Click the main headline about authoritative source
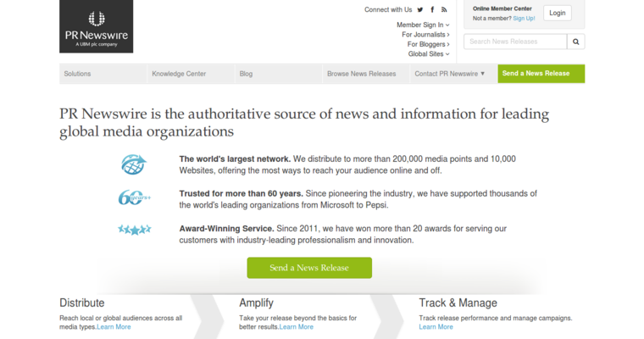 pyautogui.click(x=304, y=122)
